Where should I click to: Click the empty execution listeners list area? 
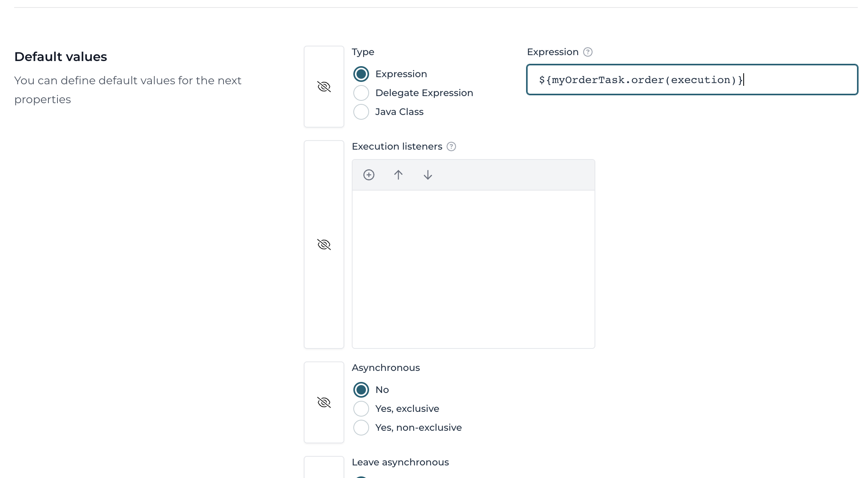coord(473,268)
